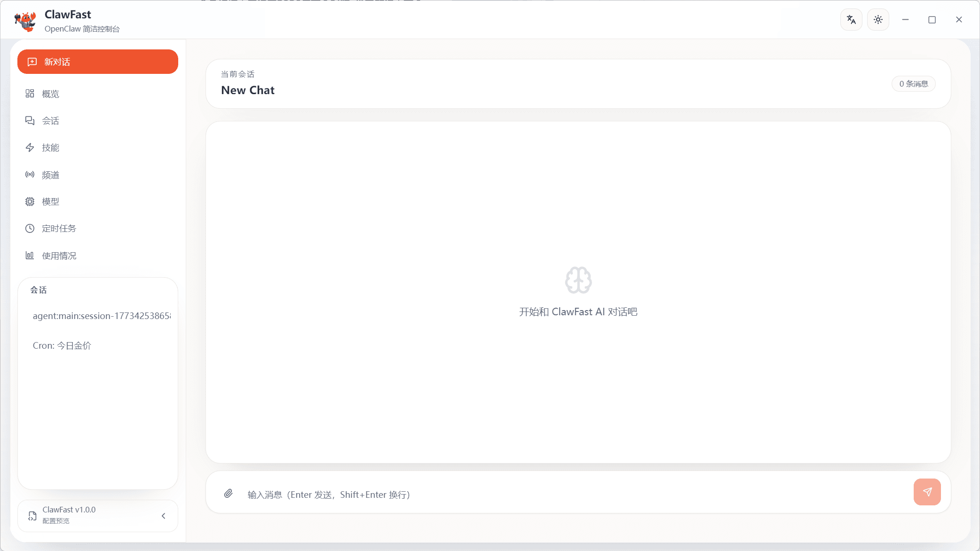Start a new chat with 新对话 button
The image size is (980, 551).
tap(98, 62)
